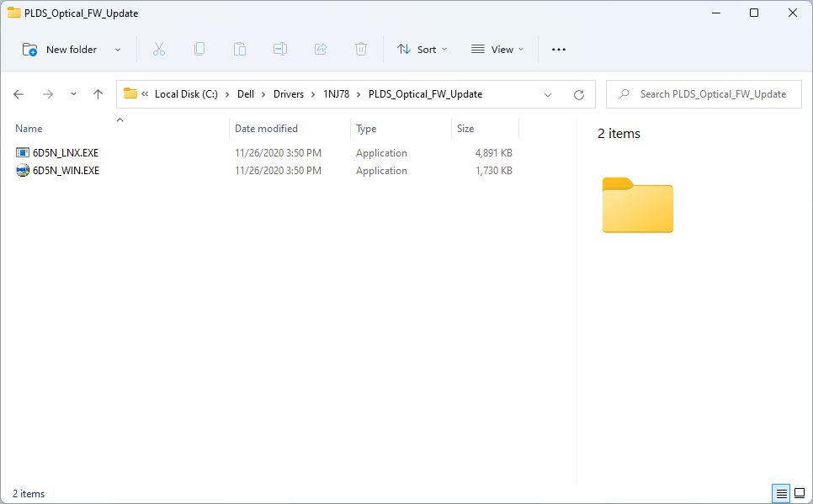Navigate back with the left arrow
This screenshot has height=504, width=813.
click(x=19, y=94)
